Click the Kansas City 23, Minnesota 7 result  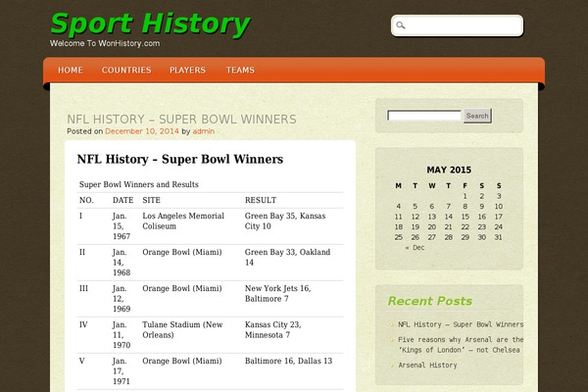point(273,329)
